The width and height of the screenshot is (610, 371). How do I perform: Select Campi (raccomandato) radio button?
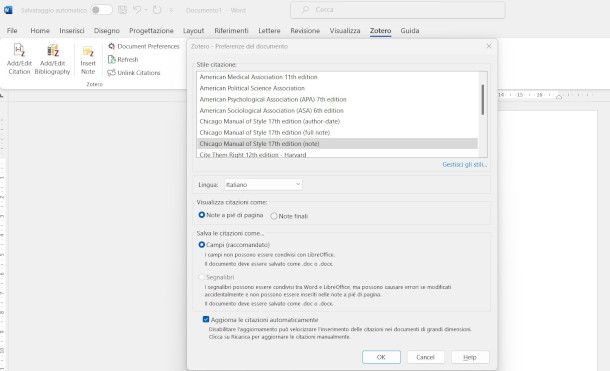coord(202,245)
